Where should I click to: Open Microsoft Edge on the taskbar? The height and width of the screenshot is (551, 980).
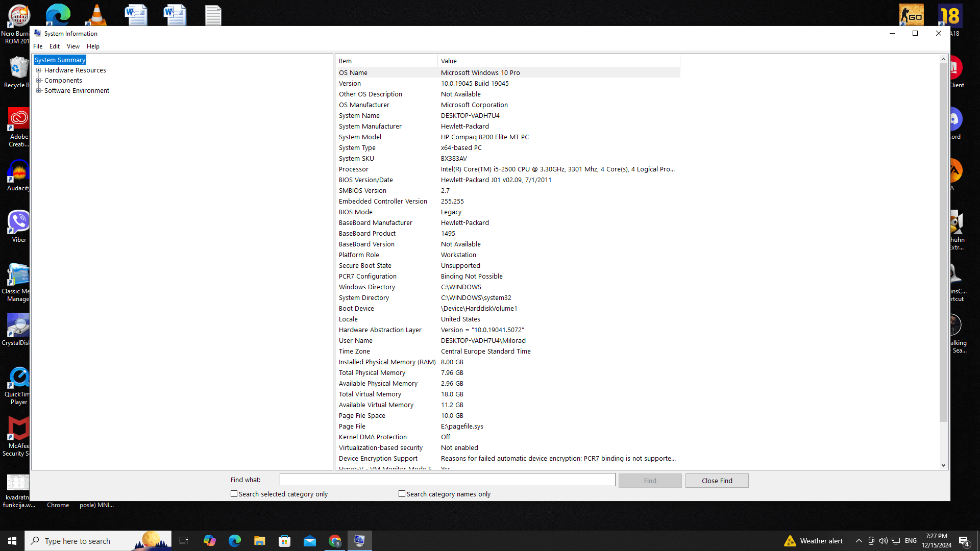[x=234, y=541]
